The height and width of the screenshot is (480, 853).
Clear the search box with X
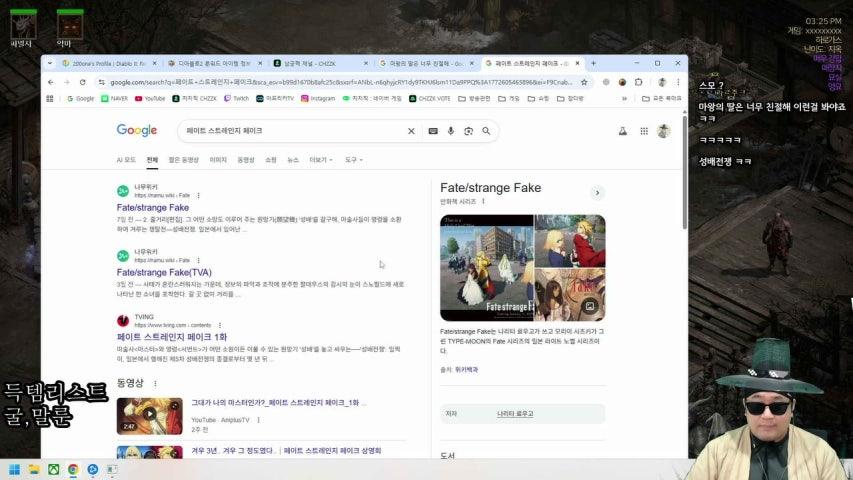[411, 131]
